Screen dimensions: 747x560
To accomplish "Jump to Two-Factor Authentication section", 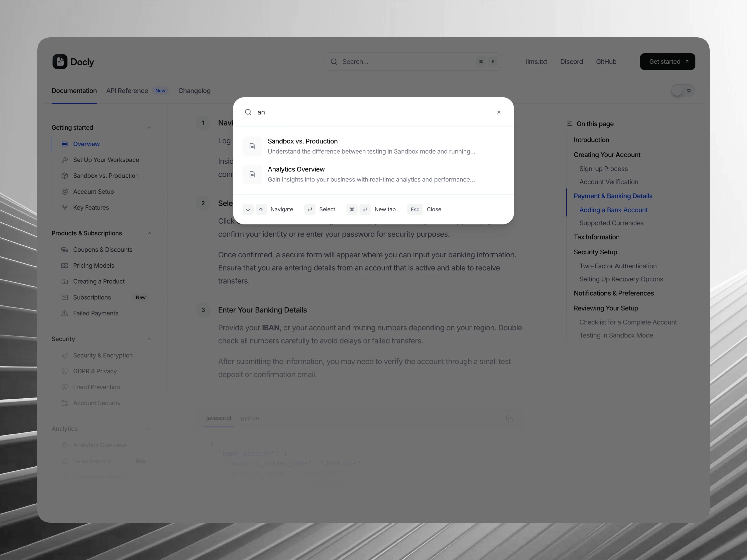I will click(x=618, y=266).
